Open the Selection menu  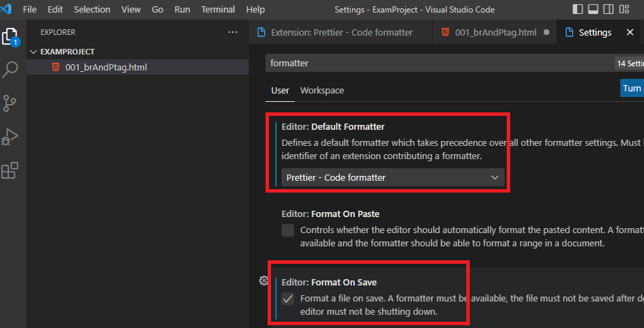(92, 10)
